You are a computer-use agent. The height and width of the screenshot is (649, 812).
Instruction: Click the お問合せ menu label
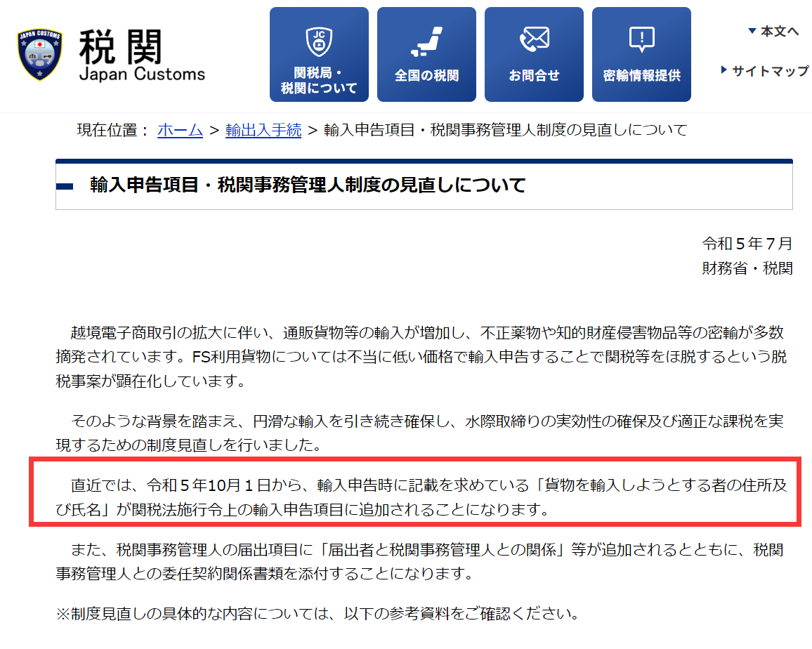(x=535, y=76)
